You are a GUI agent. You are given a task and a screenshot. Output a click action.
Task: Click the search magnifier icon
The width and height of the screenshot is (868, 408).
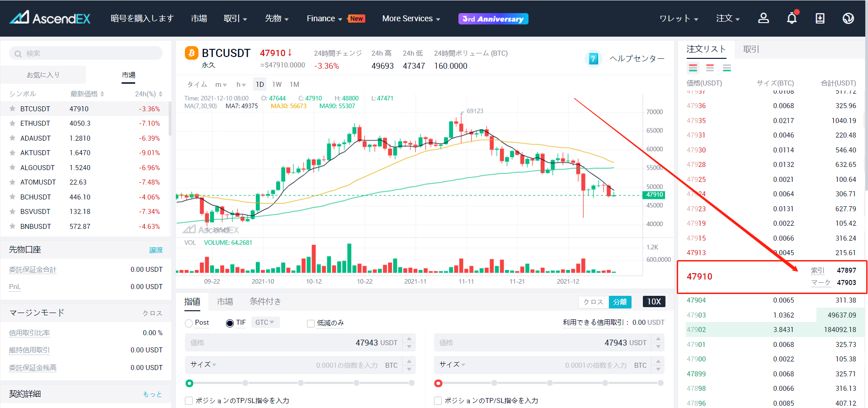point(18,54)
